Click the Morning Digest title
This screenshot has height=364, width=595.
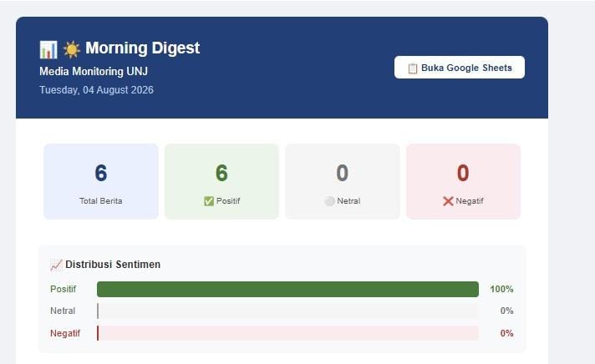point(142,48)
